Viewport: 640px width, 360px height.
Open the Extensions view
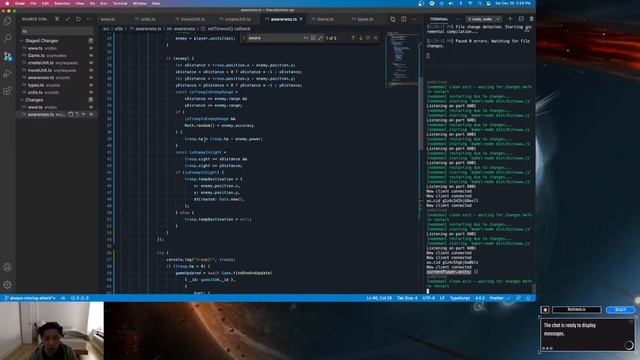[7, 91]
